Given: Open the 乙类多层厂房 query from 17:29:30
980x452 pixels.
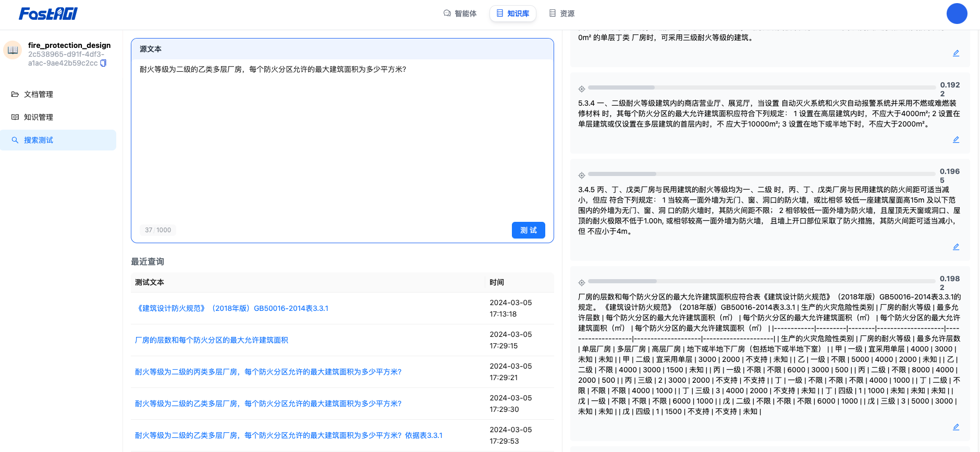Looking at the screenshot, I should 268,404.
